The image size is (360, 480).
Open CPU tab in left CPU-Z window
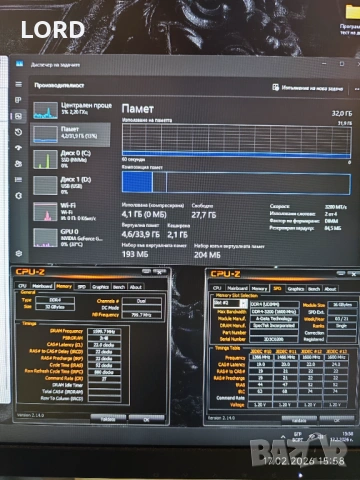[22, 286]
